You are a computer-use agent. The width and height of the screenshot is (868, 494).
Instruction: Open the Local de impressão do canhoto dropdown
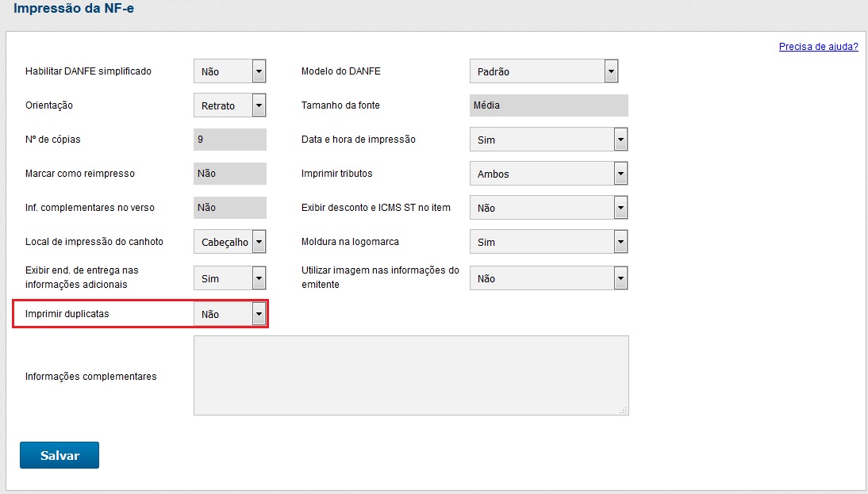click(x=229, y=242)
